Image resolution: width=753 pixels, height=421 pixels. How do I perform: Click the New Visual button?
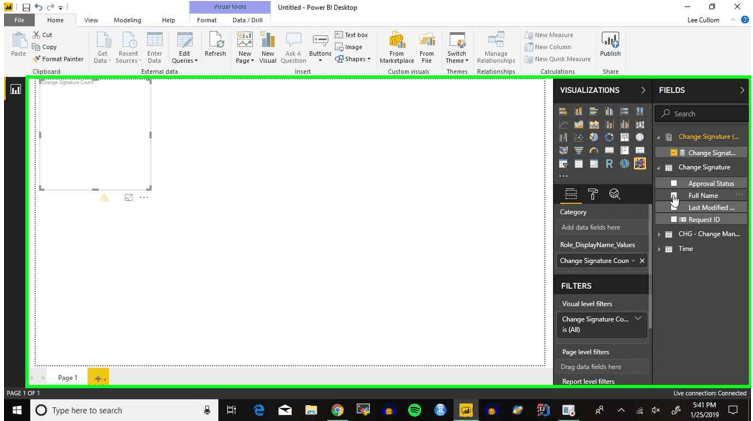[267, 48]
